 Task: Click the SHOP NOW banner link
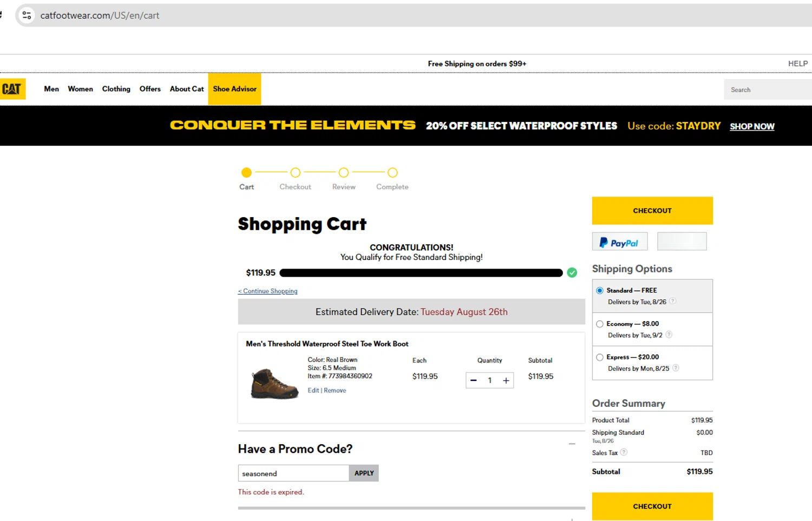tap(752, 126)
